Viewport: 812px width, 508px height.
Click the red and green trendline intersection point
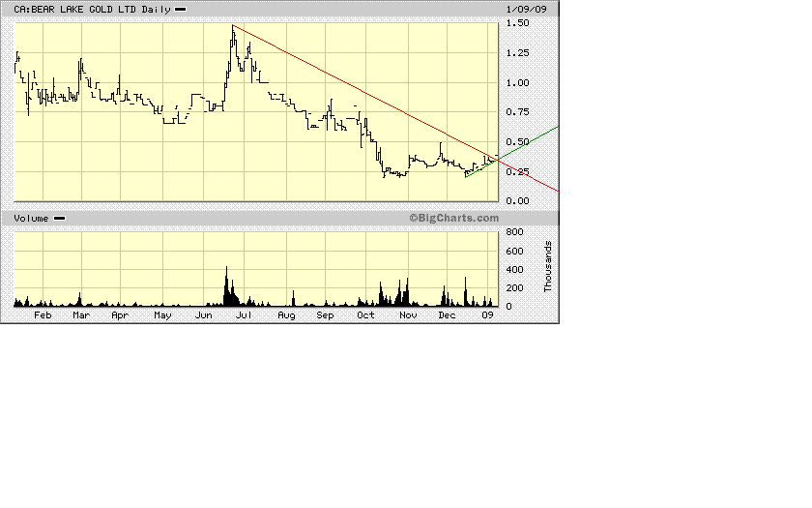pyautogui.click(x=498, y=161)
